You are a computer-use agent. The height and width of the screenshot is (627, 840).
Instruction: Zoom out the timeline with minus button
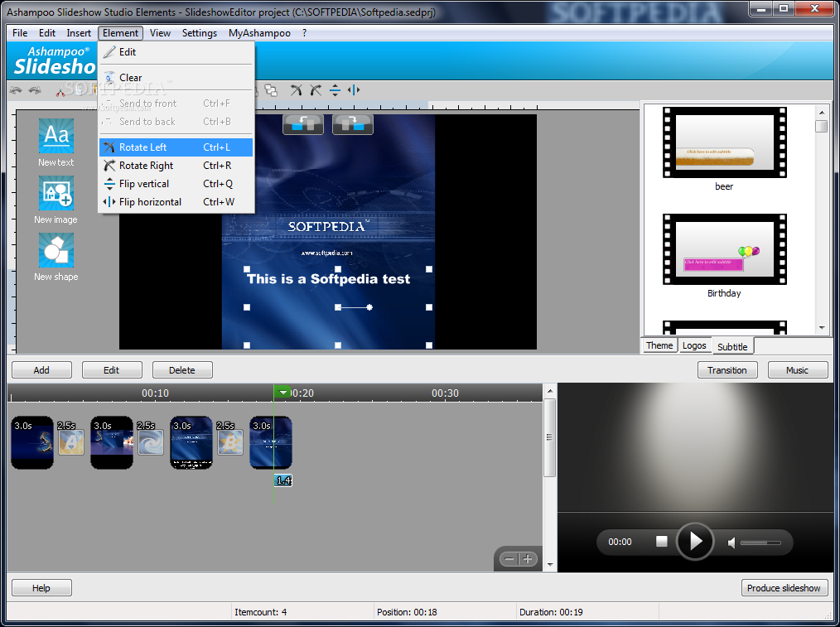(509, 559)
